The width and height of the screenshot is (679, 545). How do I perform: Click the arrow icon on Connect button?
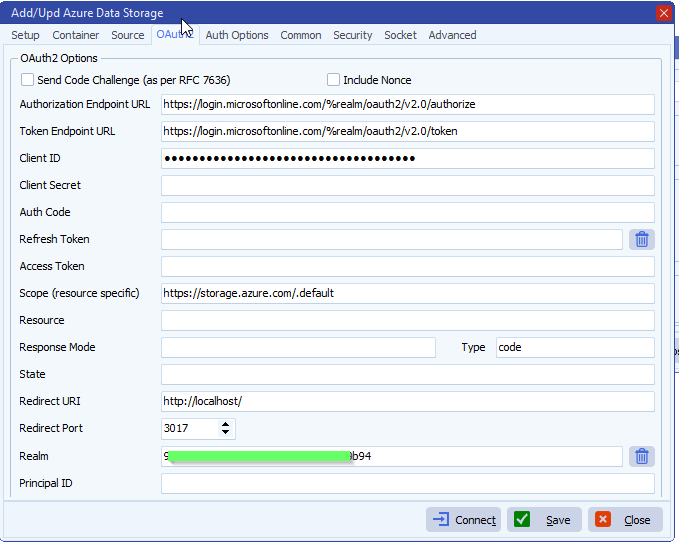click(441, 519)
